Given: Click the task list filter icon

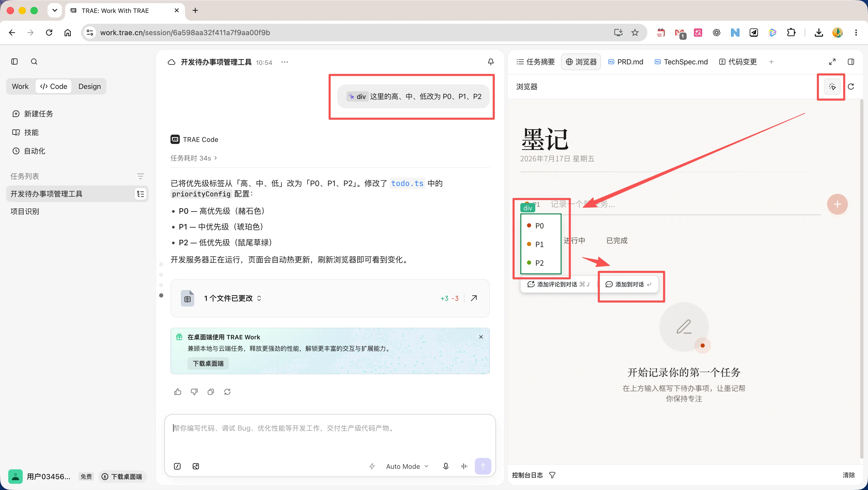Looking at the screenshot, I should (x=141, y=176).
